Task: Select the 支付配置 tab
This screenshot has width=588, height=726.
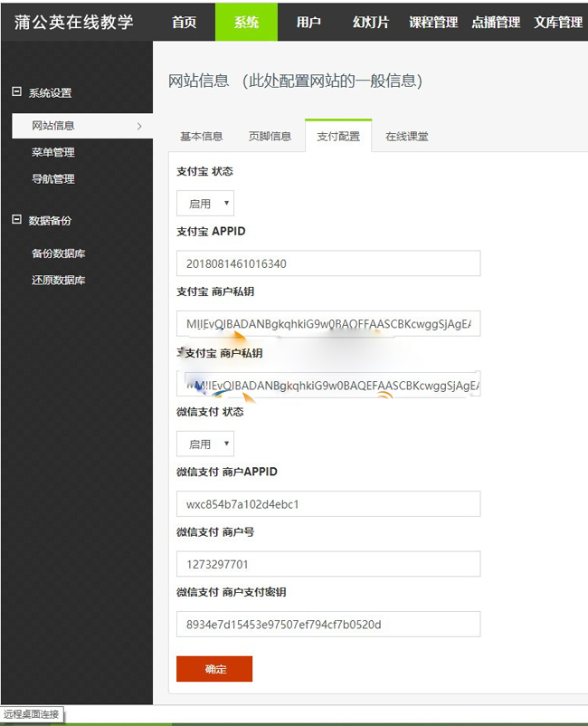Action: click(337, 137)
